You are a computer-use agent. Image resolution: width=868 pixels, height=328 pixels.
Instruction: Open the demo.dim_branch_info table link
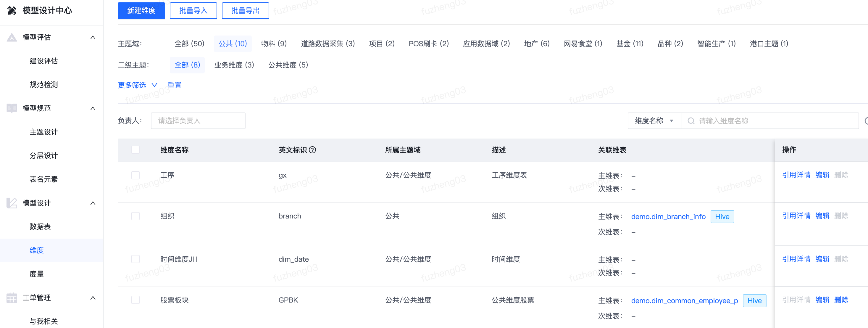coord(668,216)
